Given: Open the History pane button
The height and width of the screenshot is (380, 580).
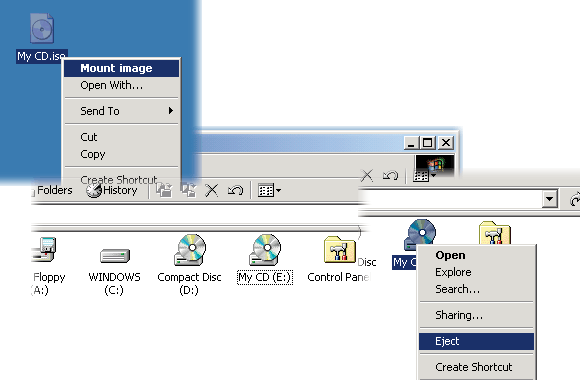Looking at the screenshot, I should click(x=112, y=190).
